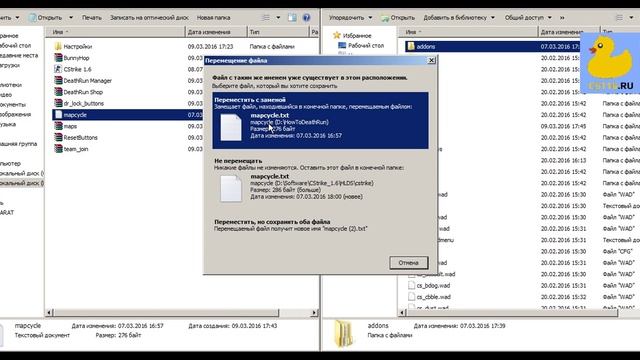Select the dr_lock_buttons archive icon
640x360 pixels.
[x=58, y=104]
